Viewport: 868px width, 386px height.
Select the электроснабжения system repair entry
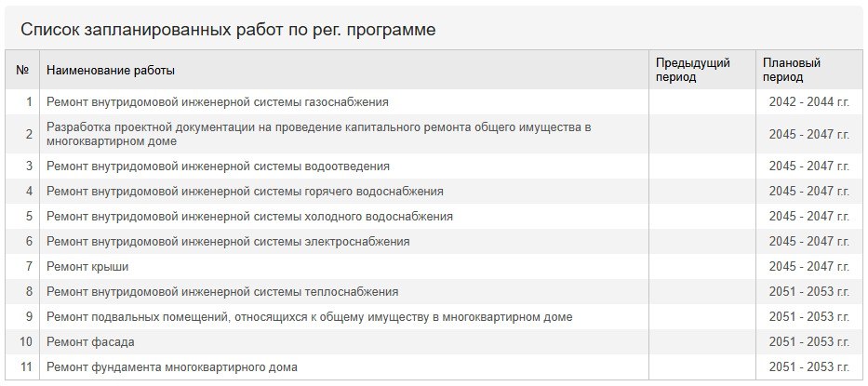pyautogui.click(x=228, y=241)
